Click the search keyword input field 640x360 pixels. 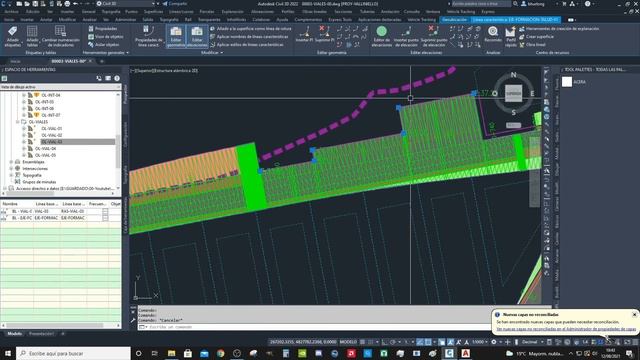click(480, 4)
